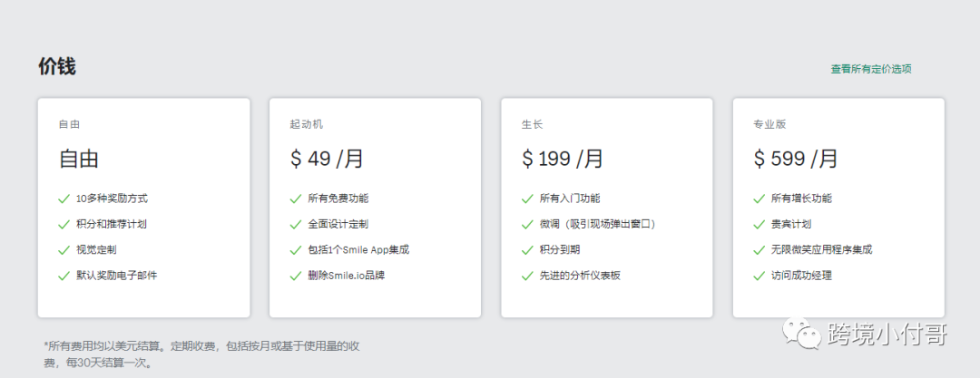Open the 查看所有定价选项 link
Screen dimensions: 980x378
[870, 69]
